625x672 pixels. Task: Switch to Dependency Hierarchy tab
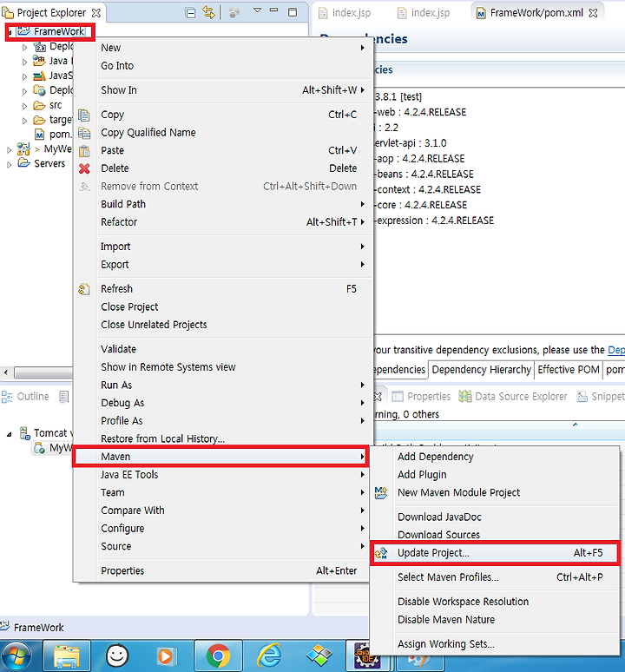click(x=481, y=370)
